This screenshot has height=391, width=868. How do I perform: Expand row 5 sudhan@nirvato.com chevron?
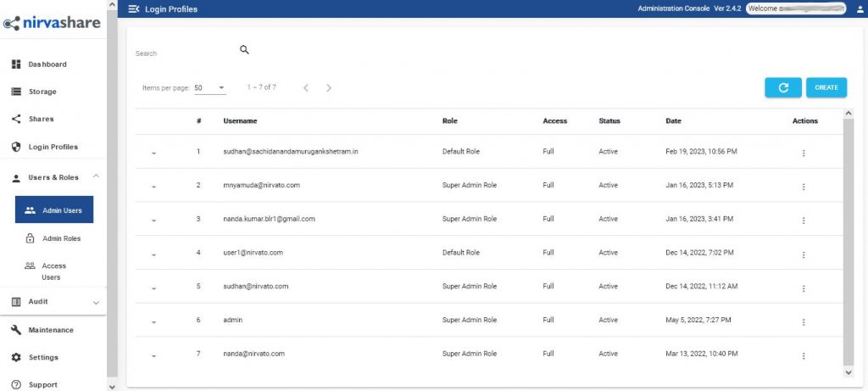tap(153, 288)
